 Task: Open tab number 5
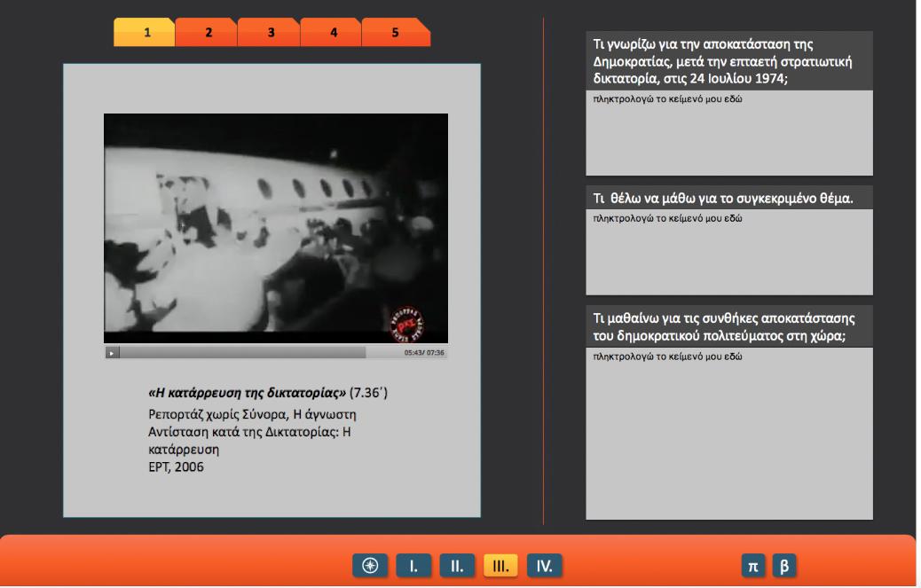(396, 32)
